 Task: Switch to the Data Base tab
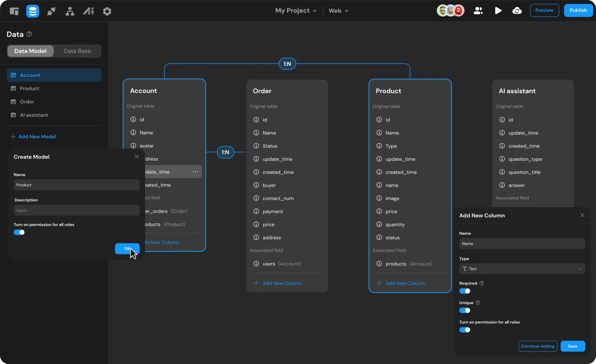[77, 51]
